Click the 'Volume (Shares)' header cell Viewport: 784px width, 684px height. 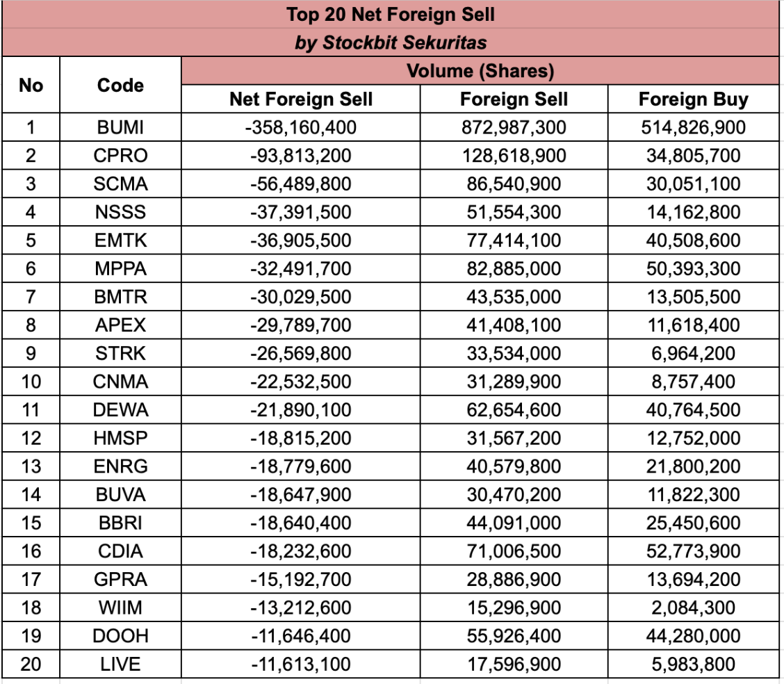480,71
